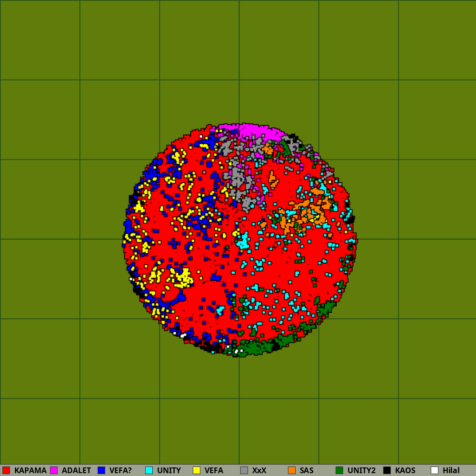
Task: Select the blue VEFA? color square
Action: coord(101,470)
